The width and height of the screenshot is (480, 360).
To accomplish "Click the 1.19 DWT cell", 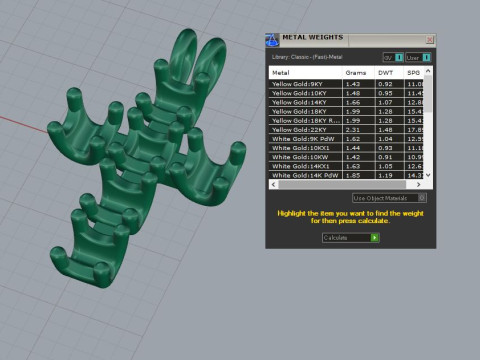I will coord(389,175).
